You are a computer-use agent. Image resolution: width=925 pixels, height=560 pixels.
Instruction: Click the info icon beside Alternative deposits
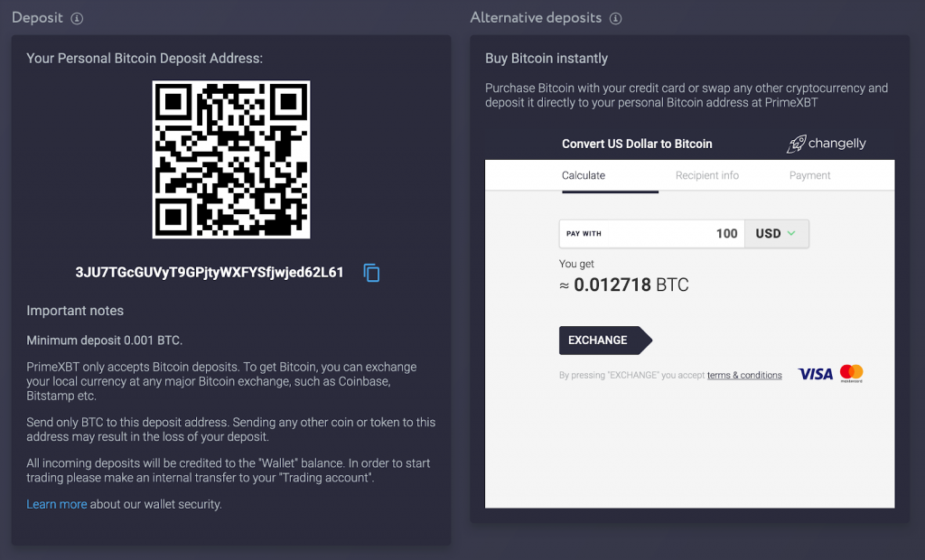(x=615, y=18)
